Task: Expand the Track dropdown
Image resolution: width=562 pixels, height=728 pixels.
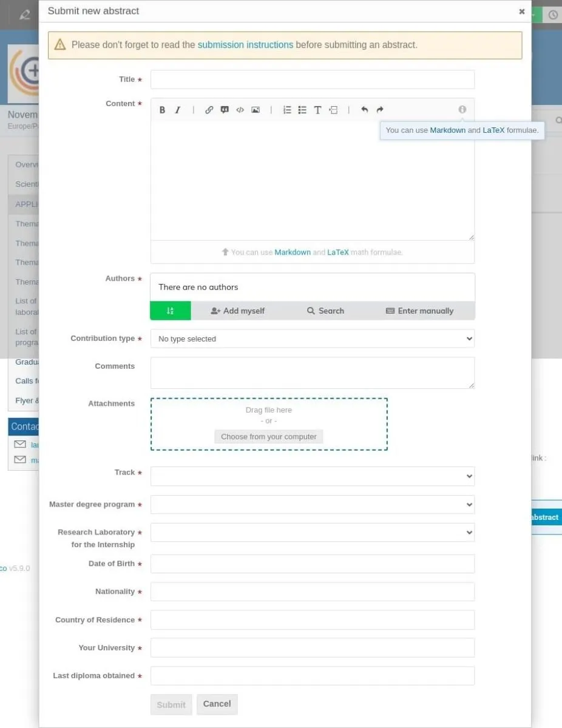Action: (x=312, y=476)
